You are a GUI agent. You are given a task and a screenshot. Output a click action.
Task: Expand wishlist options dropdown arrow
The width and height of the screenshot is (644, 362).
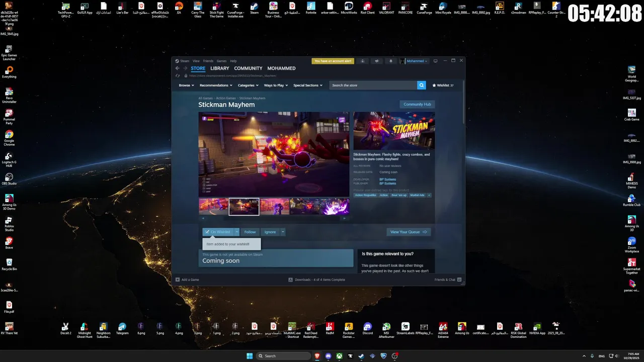point(236,232)
